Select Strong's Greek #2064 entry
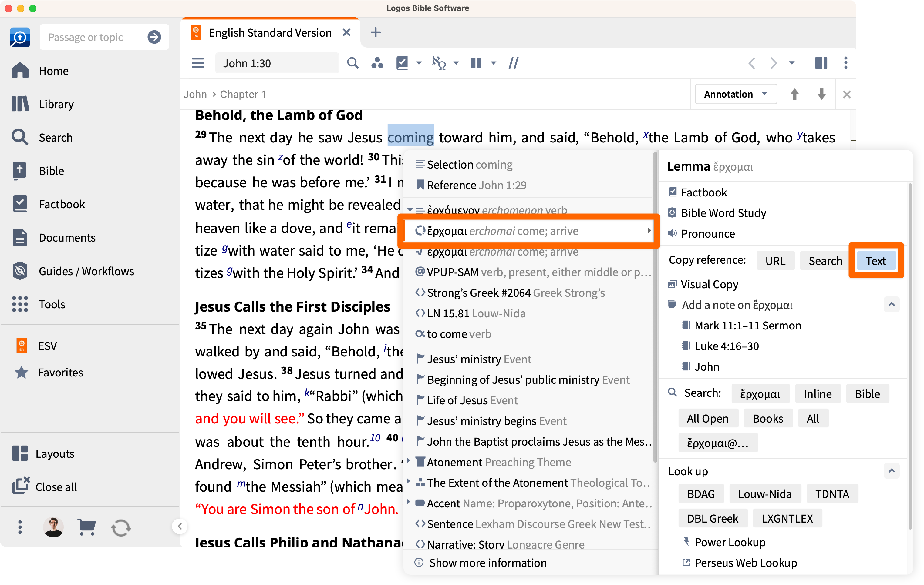This screenshot has width=924, height=585. (x=529, y=293)
